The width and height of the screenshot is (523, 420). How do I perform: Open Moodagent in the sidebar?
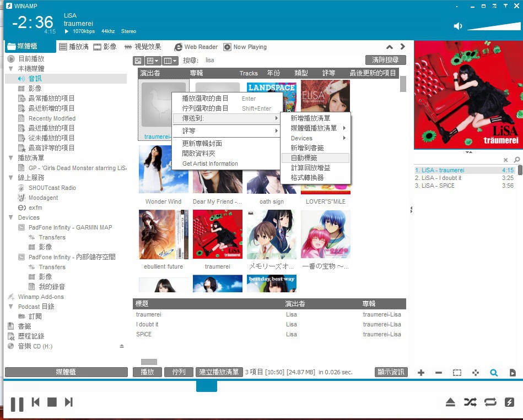[x=44, y=198]
